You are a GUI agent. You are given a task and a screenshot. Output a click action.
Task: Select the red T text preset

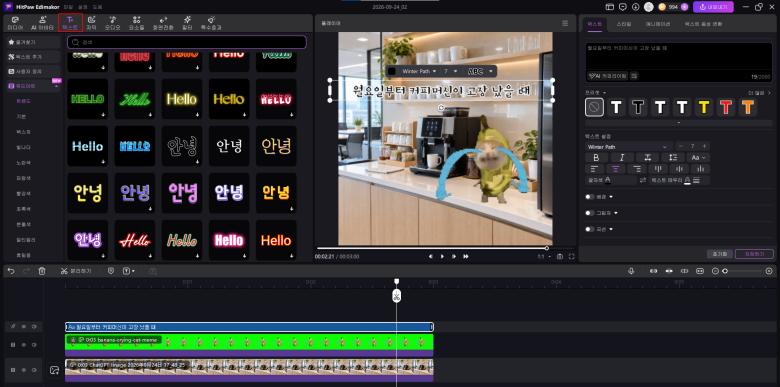tap(726, 107)
